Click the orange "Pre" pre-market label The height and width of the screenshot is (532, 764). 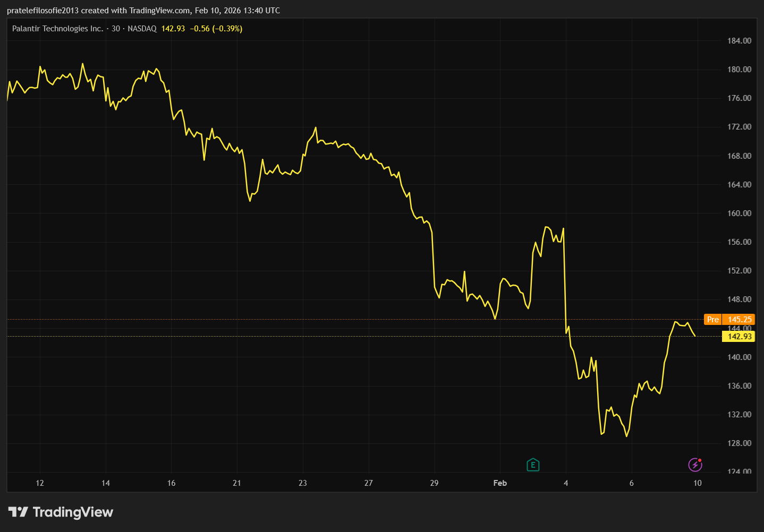click(712, 320)
